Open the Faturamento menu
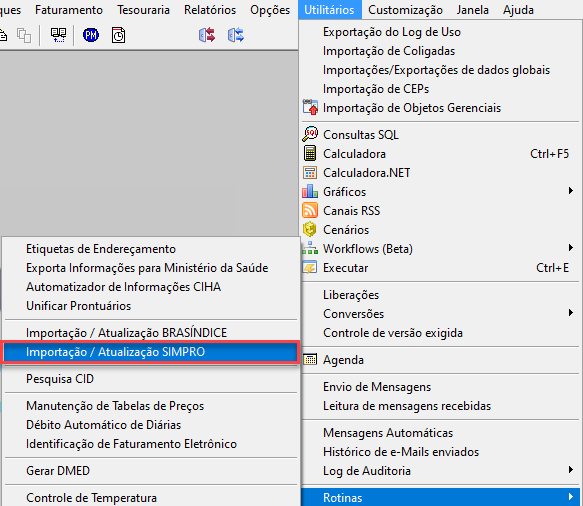Viewport: 583px width, 506px height. pyautogui.click(x=69, y=10)
